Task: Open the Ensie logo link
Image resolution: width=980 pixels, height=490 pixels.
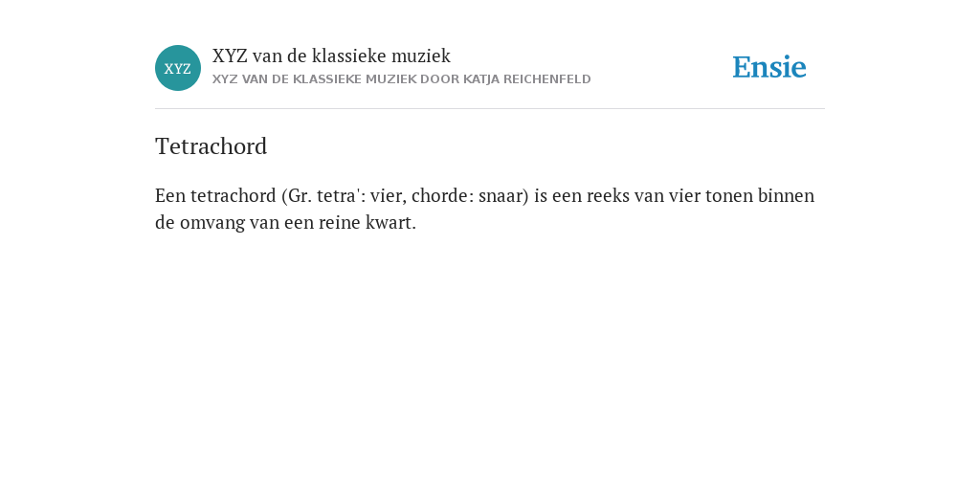Action: (x=769, y=67)
